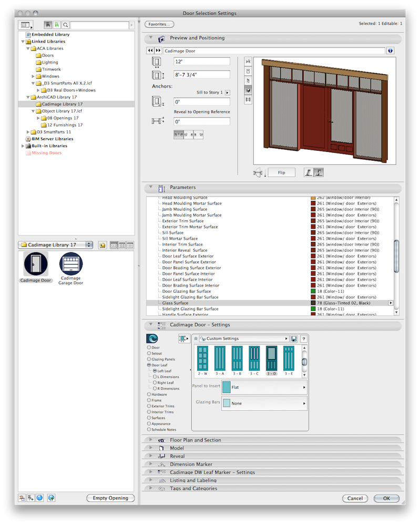Open Sill to Story 1 anchor menu
The image size is (420, 525).
pos(228,92)
